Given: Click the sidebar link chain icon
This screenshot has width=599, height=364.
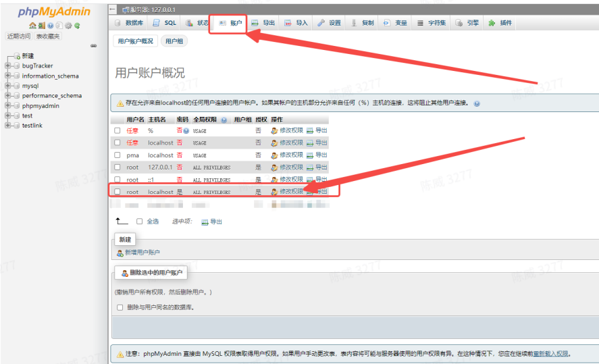Looking at the screenshot, I should [x=93, y=46].
